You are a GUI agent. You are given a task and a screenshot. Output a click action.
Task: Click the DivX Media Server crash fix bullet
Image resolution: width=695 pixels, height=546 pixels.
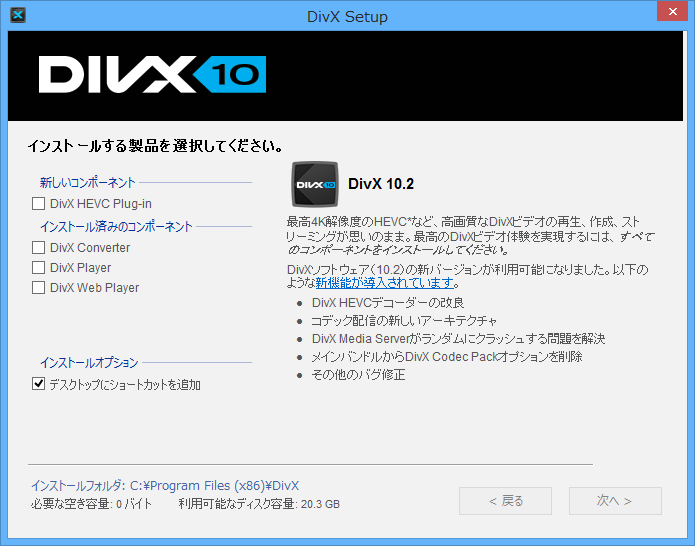pyautogui.click(x=458, y=339)
